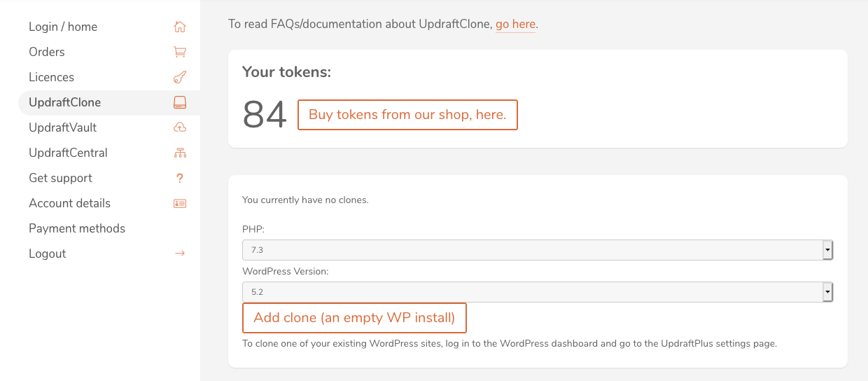The width and height of the screenshot is (868, 381).
Task: Click the home icon beside Login / home
Action: [x=180, y=27]
